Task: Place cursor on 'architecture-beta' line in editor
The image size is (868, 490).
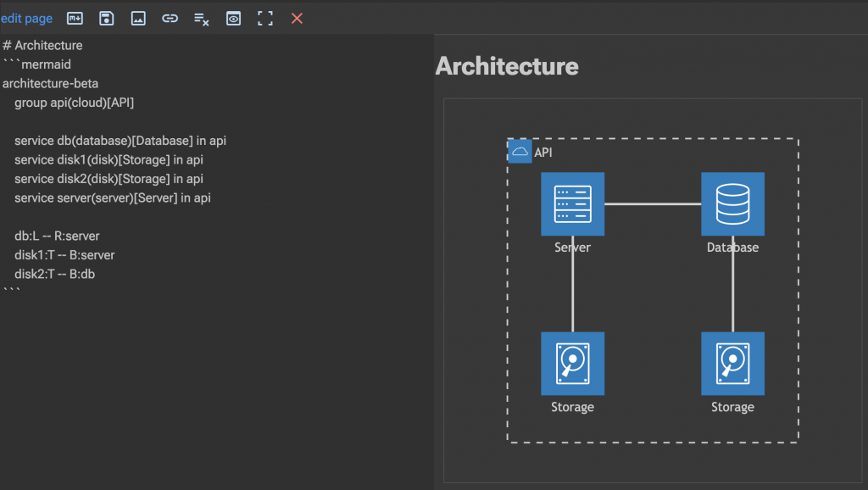Action: (51, 84)
